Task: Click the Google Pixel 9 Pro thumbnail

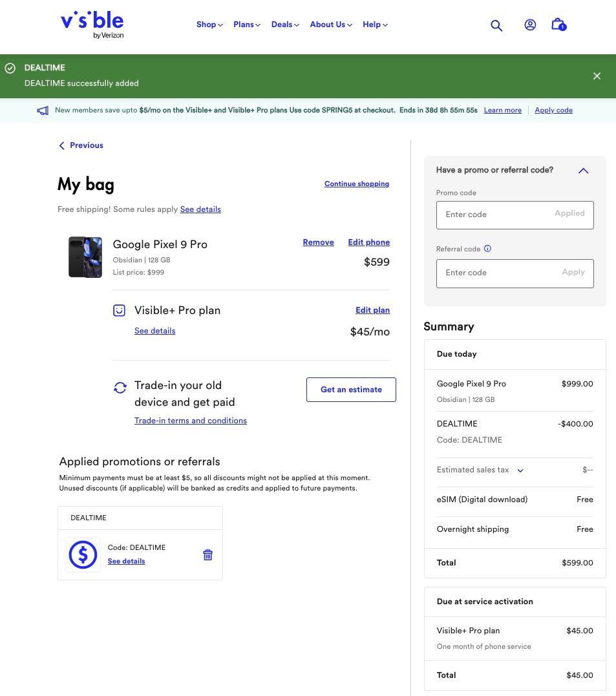Action: tap(85, 257)
